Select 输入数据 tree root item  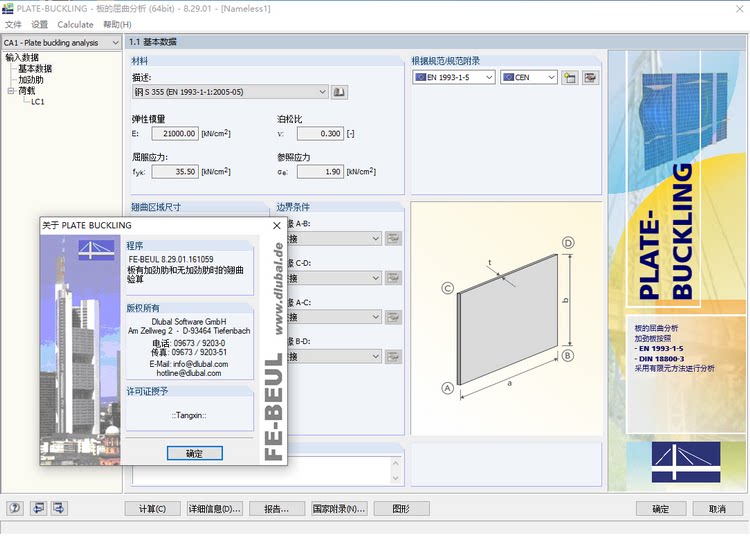click(x=22, y=57)
